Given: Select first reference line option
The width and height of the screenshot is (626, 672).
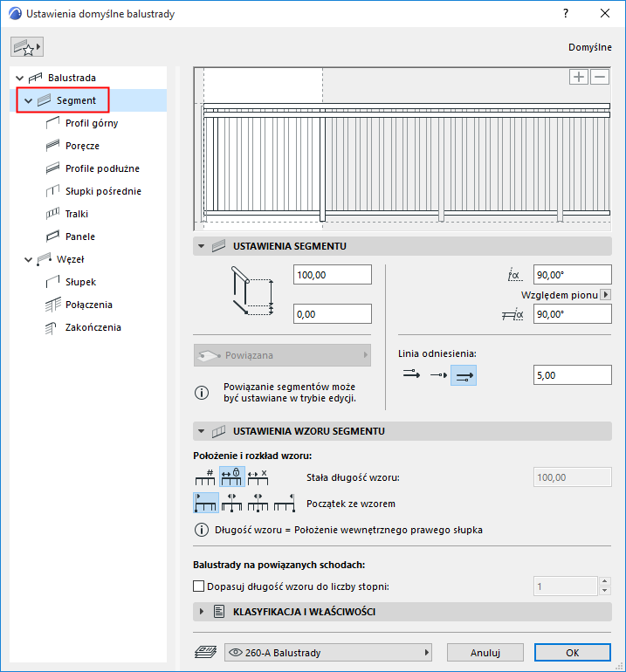Looking at the screenshot, I should (x=411, y=375).
